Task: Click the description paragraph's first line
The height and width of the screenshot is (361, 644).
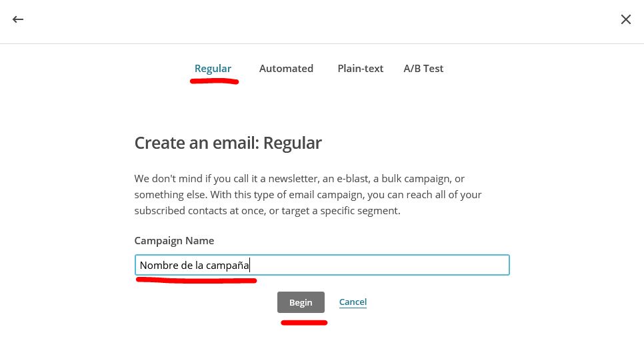Action: point(299,179)
